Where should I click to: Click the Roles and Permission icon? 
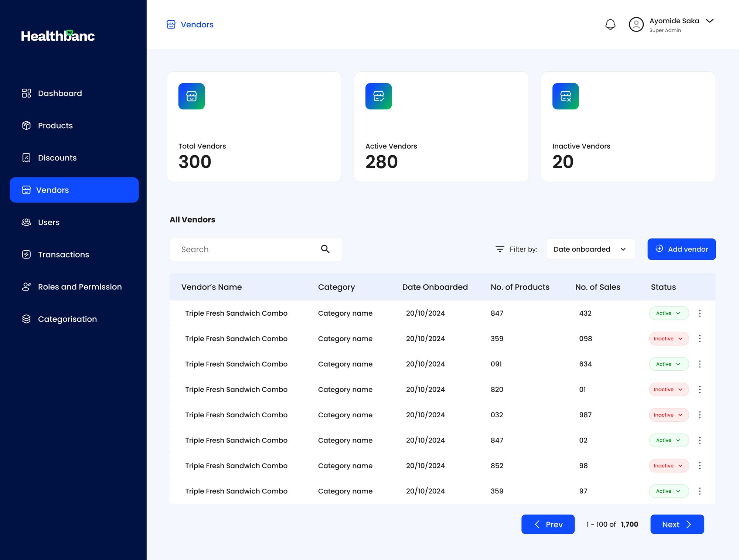[26, 286]
